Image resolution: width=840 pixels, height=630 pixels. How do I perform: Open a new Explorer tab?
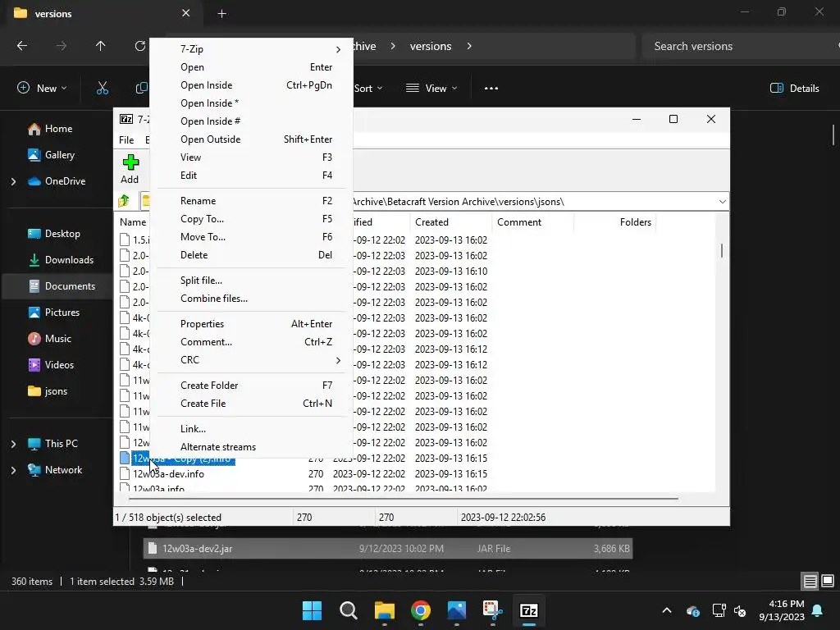click(221, 14)
